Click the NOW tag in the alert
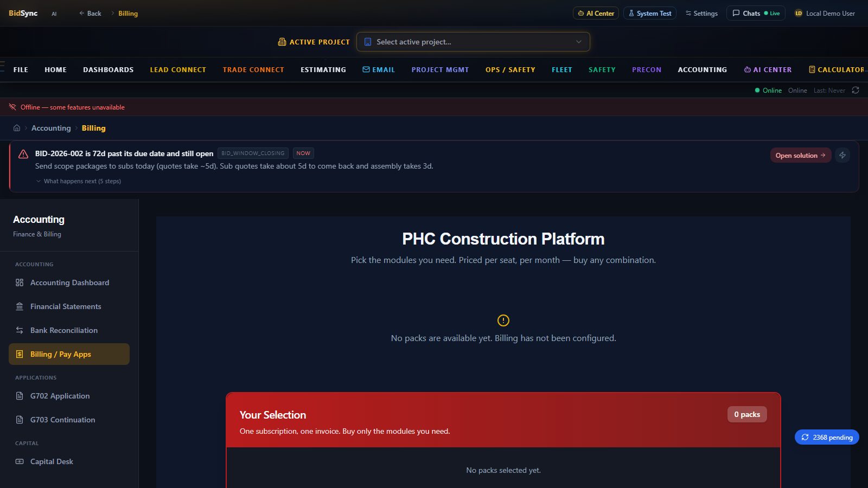The width and height of the screenshot is (868, 488). pyautogui.click(x=303, y=153)
